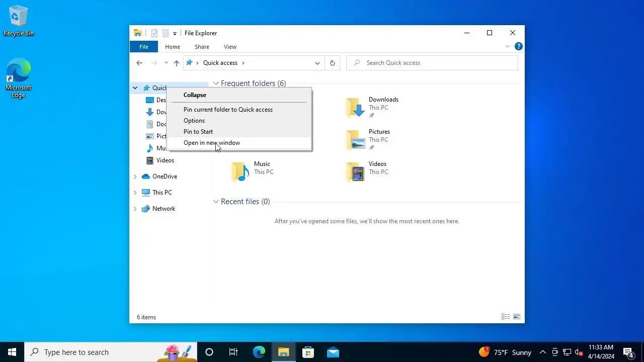Open Cortana from the taskbar
The height and width of the screenshot is (362, 644).
click(x=209, y=352)
